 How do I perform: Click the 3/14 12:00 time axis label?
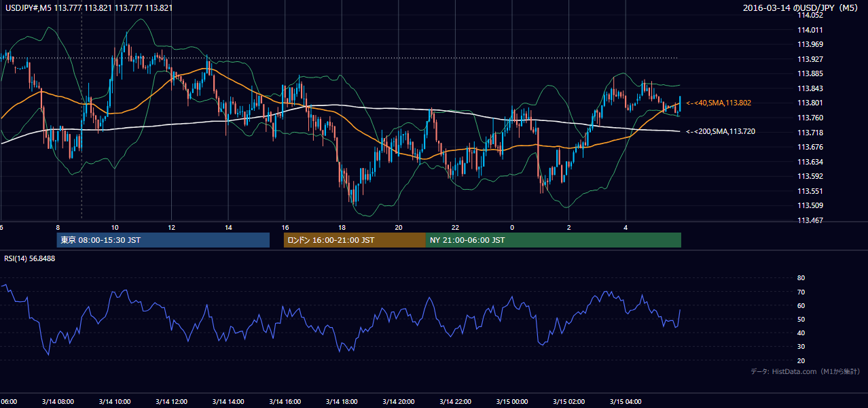tap(171, 401)
